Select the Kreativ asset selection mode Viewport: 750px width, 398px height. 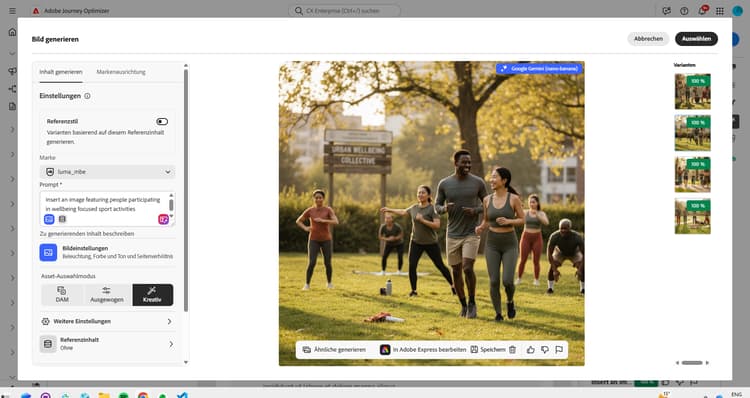[153, 295]
